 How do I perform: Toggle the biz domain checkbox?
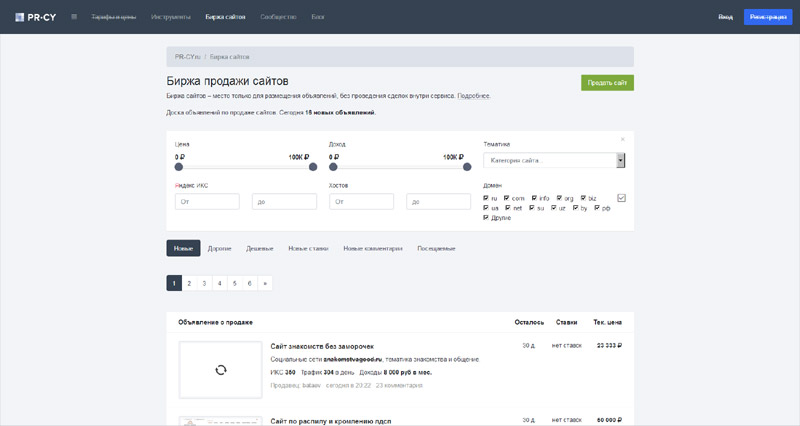tap(583, 198)
